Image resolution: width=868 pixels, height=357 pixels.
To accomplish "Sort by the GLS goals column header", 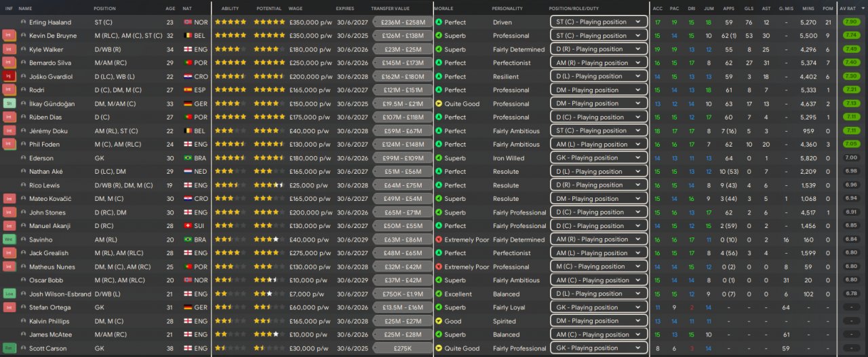I will coord(749,8).
